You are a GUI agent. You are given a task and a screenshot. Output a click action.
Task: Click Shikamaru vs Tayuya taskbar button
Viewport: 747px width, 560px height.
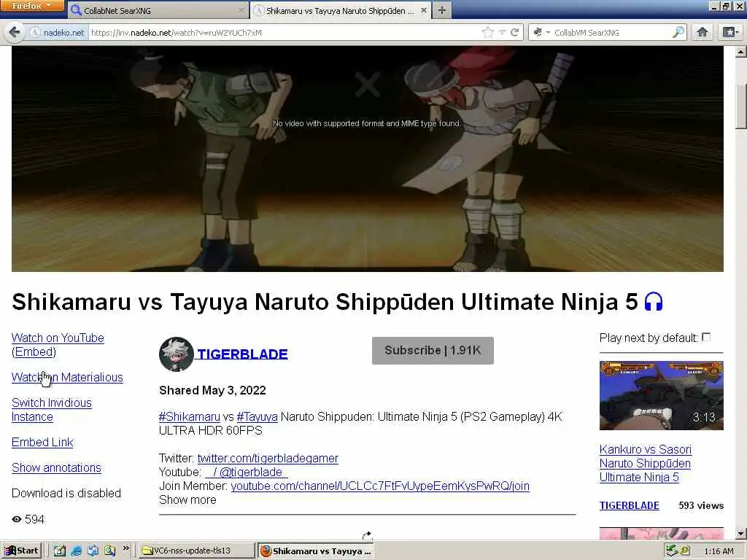[315, 551]
